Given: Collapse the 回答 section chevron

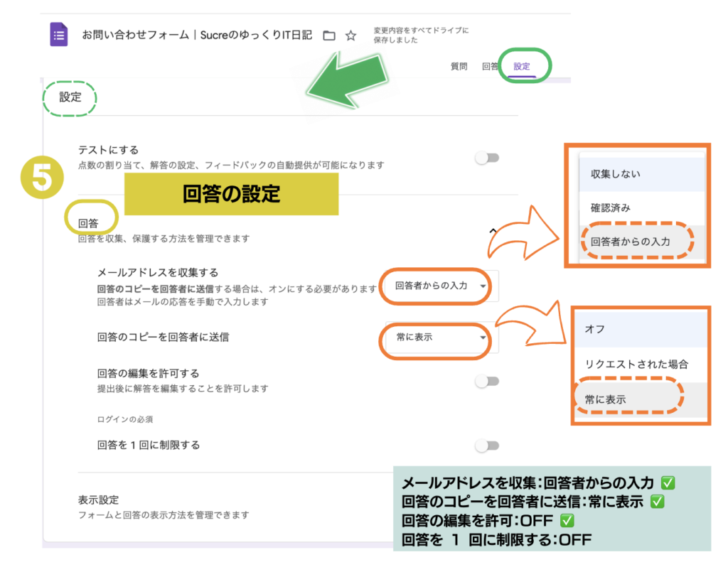Looking at the screenshot, I should tap(491, 230).
